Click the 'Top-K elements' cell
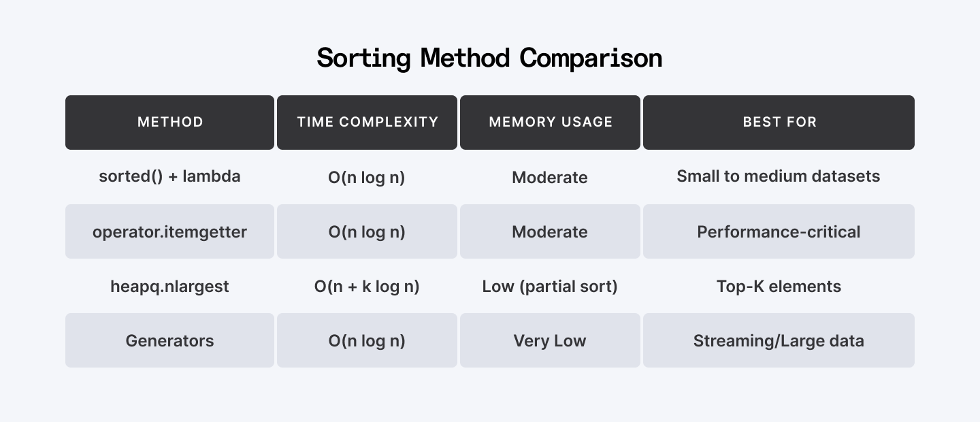The image size is (980, 422). 779,286
